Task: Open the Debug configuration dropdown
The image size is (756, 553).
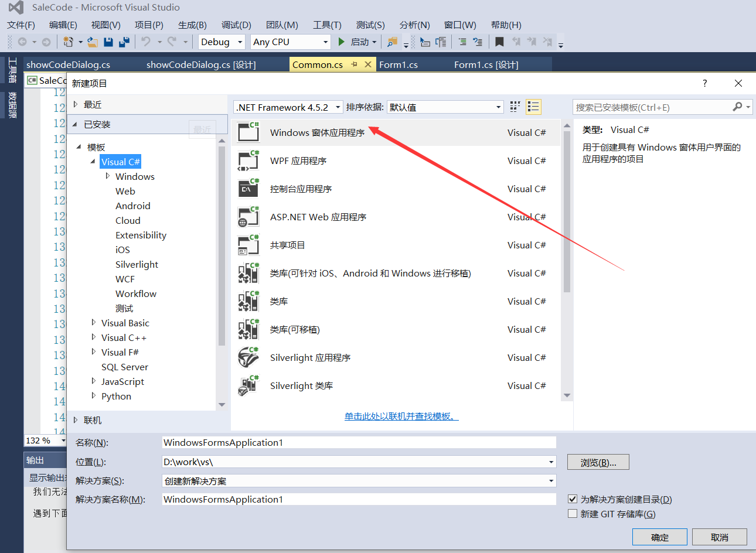Action: [x=222, y=42]
